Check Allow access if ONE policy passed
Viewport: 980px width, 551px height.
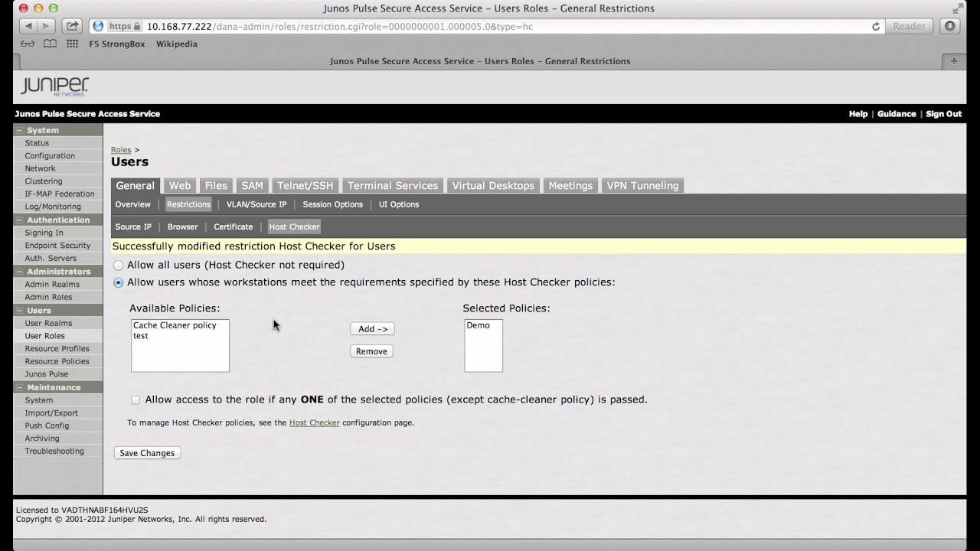[x=136, y=399]
